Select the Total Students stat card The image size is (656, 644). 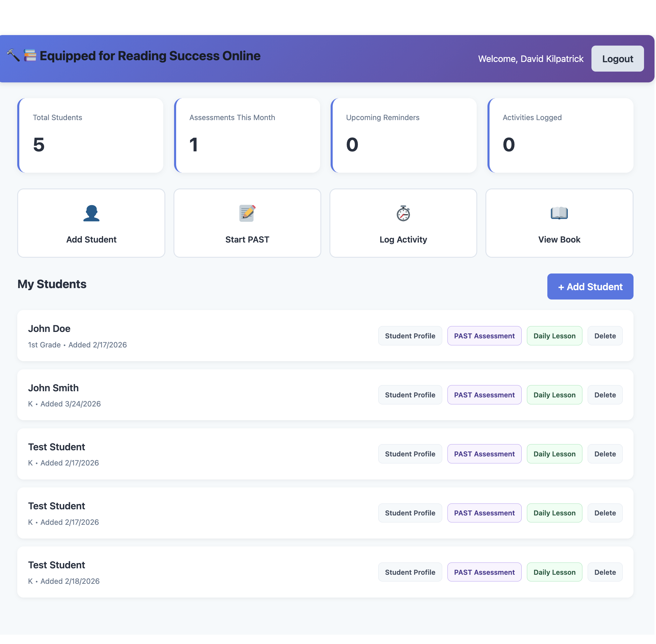(x=91, y=135)
